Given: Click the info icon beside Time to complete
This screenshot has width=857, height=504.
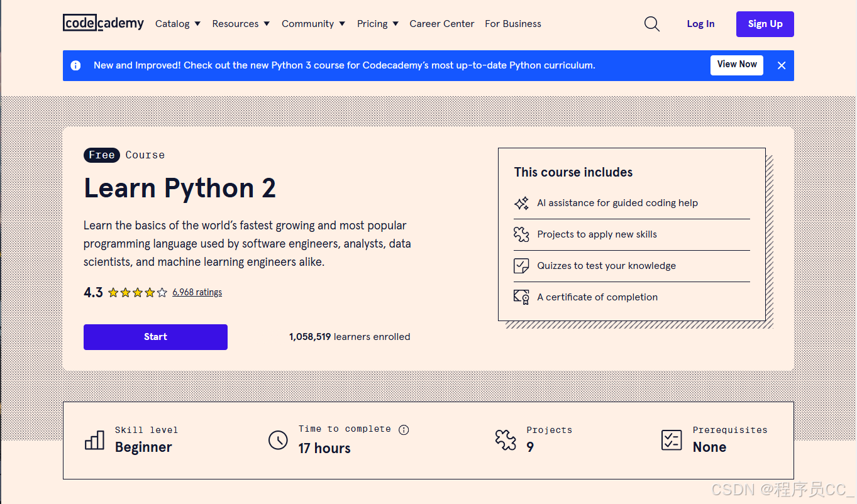Looking at the screenshot, I should tap(404, 430).
